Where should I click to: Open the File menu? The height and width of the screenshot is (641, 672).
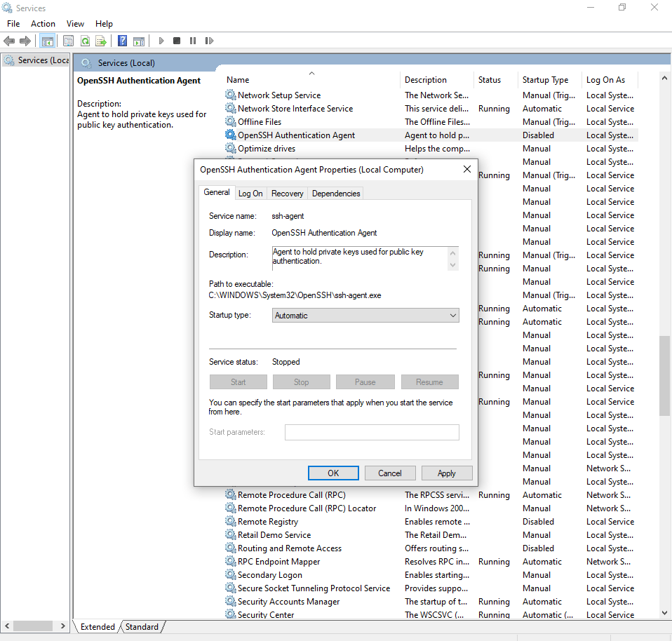pos(13,24)
